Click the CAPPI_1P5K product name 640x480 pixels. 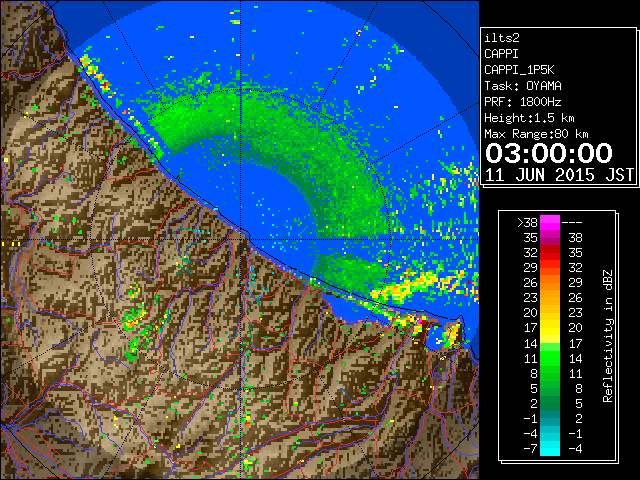click(519, 70)
